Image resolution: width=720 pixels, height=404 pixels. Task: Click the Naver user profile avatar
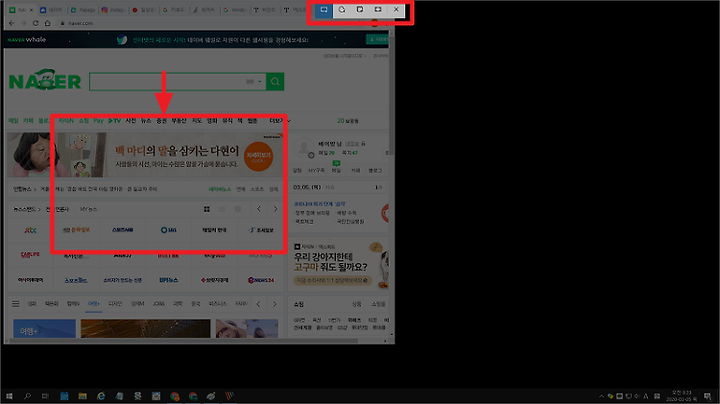click(304, 148)
